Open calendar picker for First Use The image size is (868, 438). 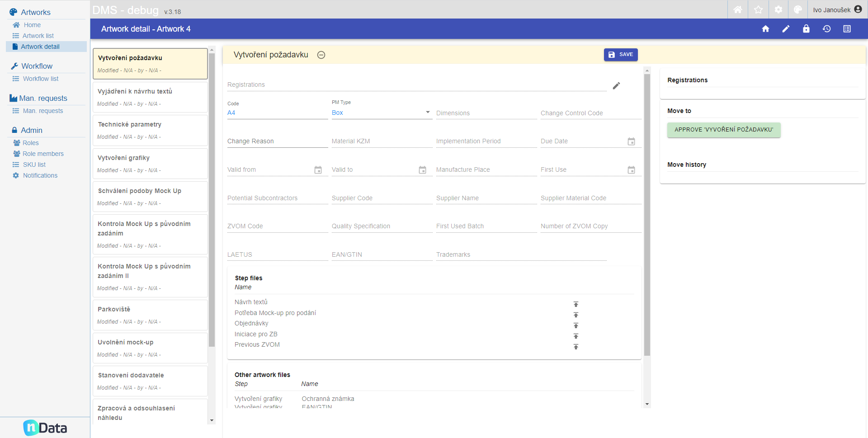tap(631, 170)
